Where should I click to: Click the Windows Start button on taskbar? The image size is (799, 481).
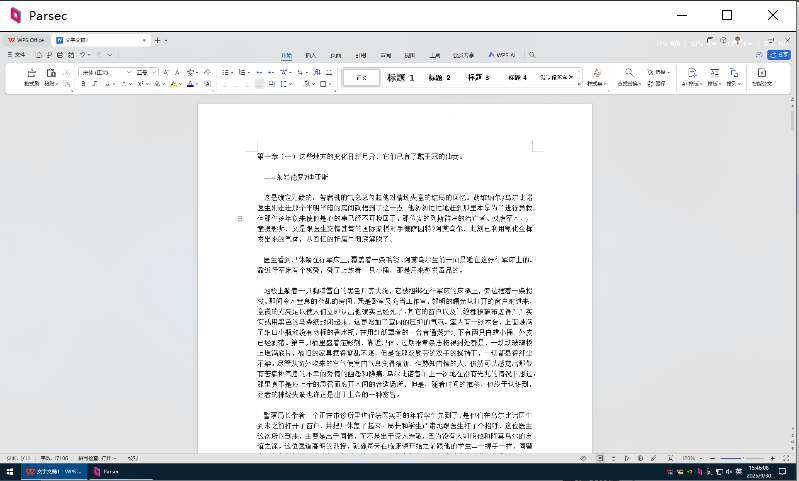tap(9, 472)
